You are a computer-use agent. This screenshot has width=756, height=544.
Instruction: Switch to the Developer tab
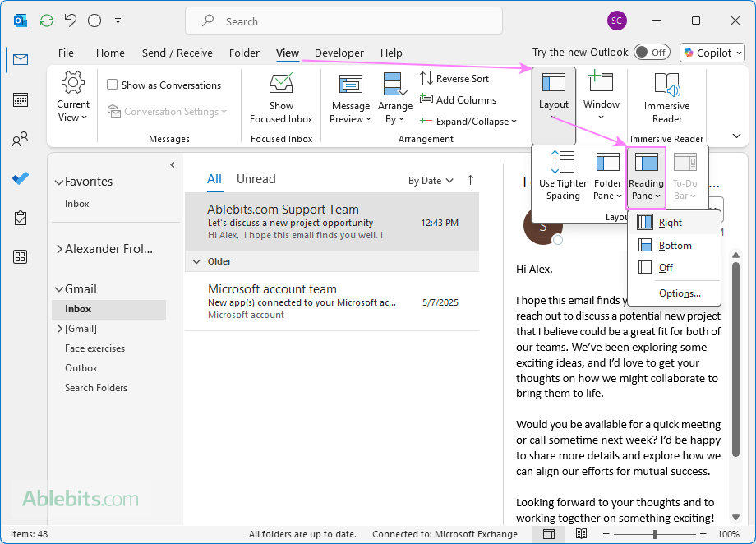[339, 53]
